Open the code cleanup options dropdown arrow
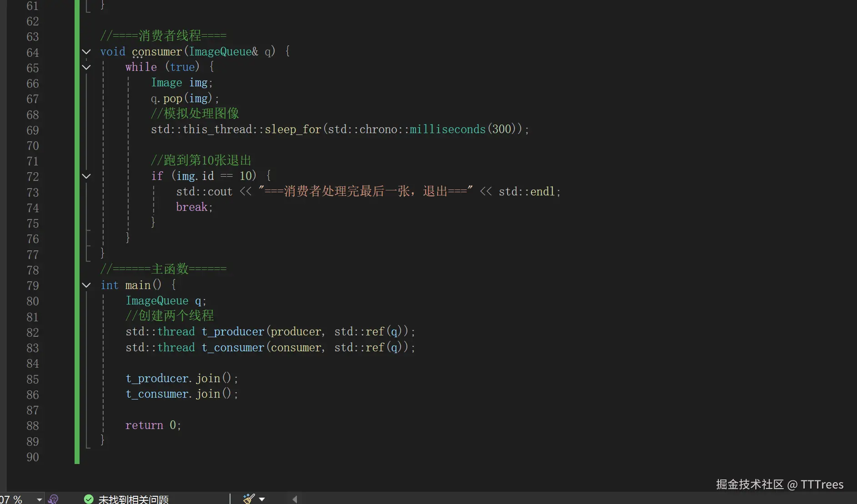857x504 pixels. [262, 499]
